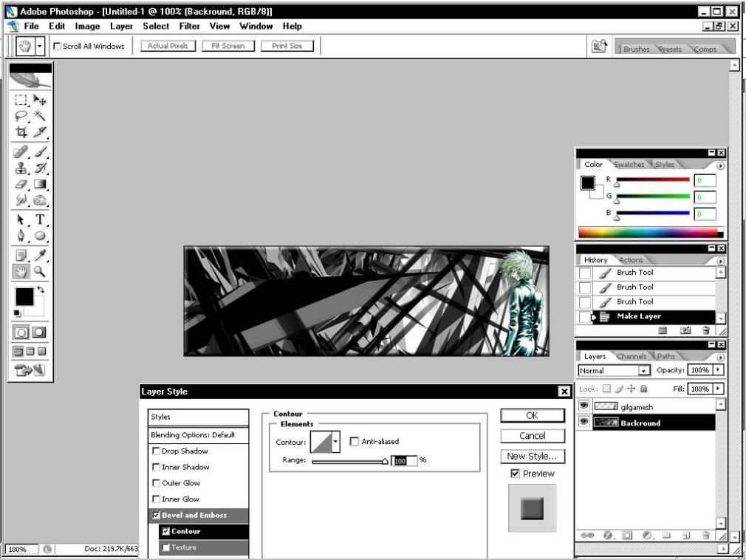Click the Actual Pixels button

168,46
